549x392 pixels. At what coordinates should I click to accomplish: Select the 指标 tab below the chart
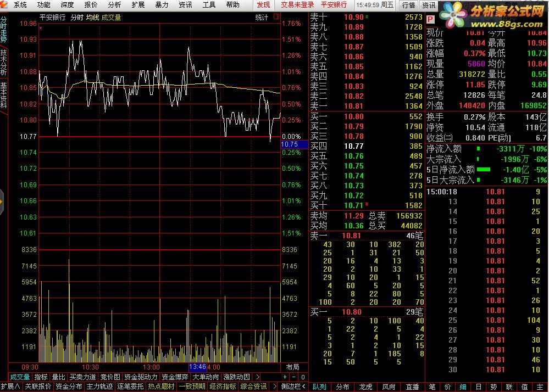[41, 377]
